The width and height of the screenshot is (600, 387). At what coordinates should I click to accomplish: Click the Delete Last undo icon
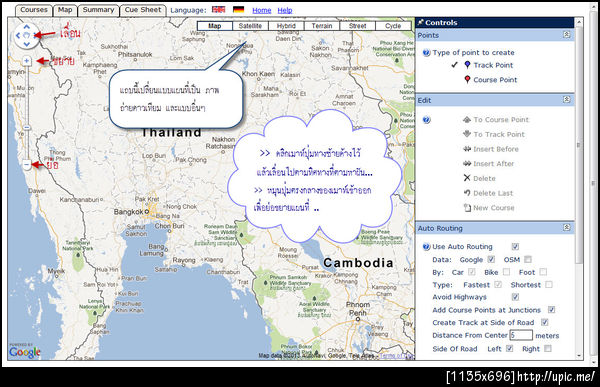(x=467, y=193)
